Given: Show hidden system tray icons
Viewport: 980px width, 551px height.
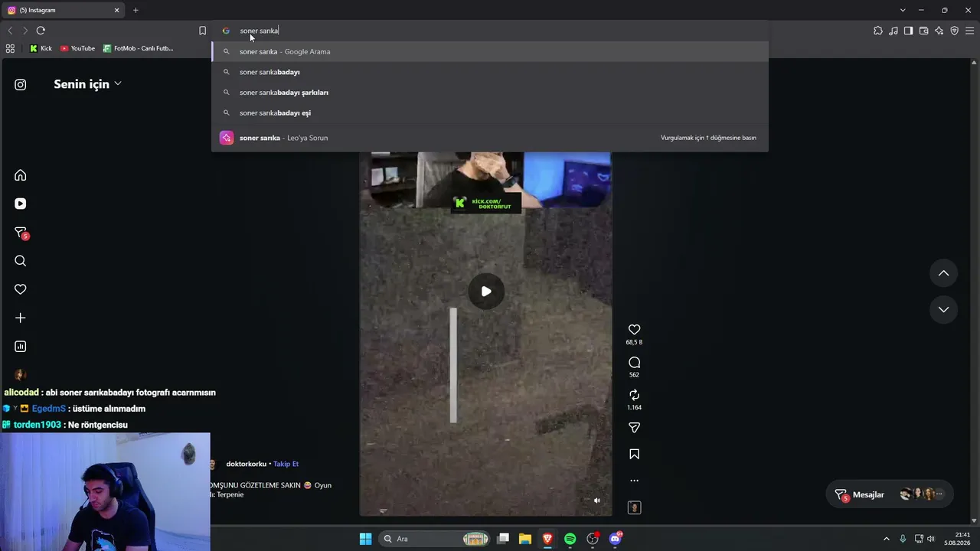Looking at the screenshot, I should (887, 539).
